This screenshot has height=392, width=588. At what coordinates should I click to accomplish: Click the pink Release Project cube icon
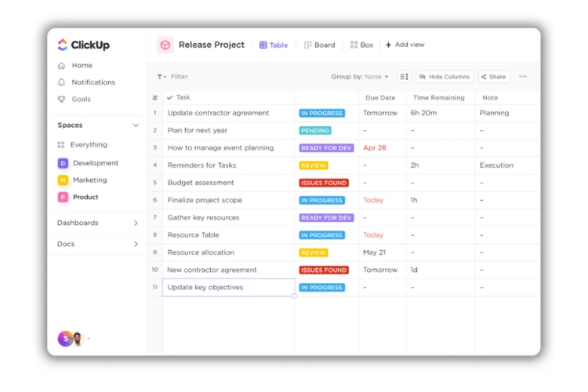(165, 45)
